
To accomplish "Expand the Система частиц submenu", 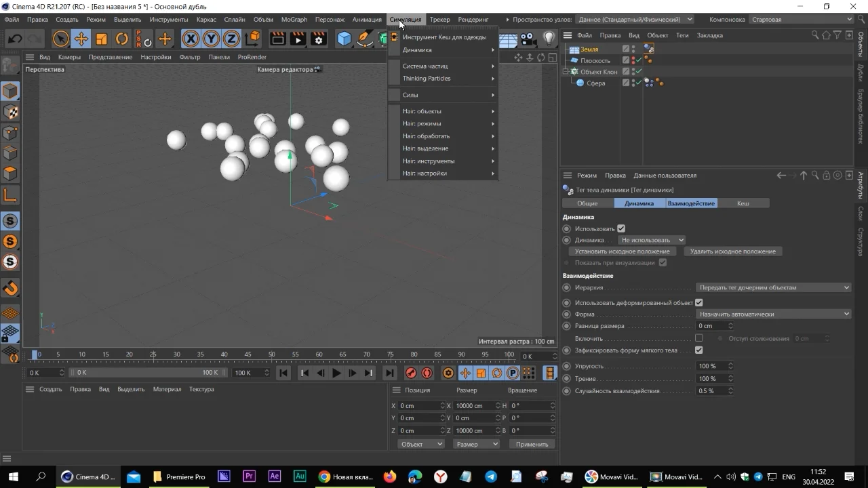I will 443,66.
